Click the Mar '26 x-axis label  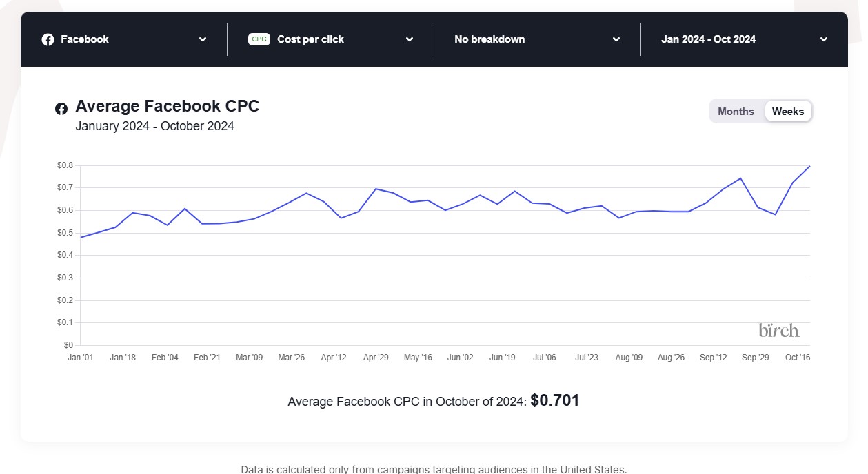291,358
